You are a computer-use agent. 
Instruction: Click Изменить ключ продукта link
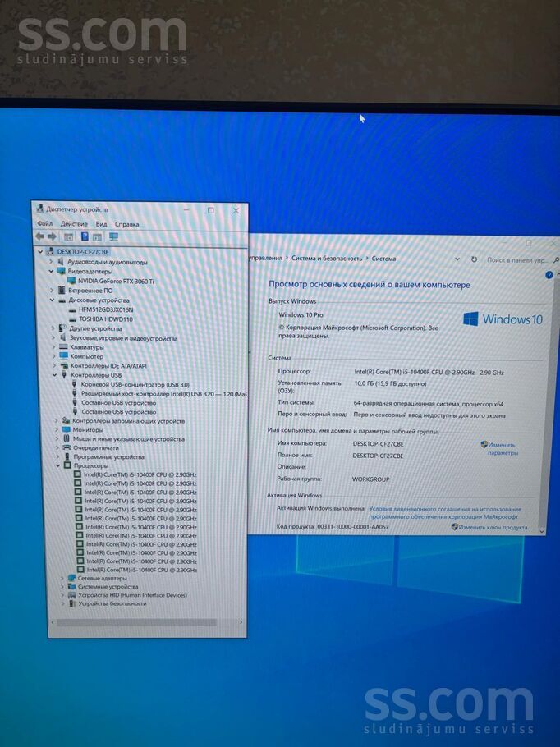(x=493, y=527)
